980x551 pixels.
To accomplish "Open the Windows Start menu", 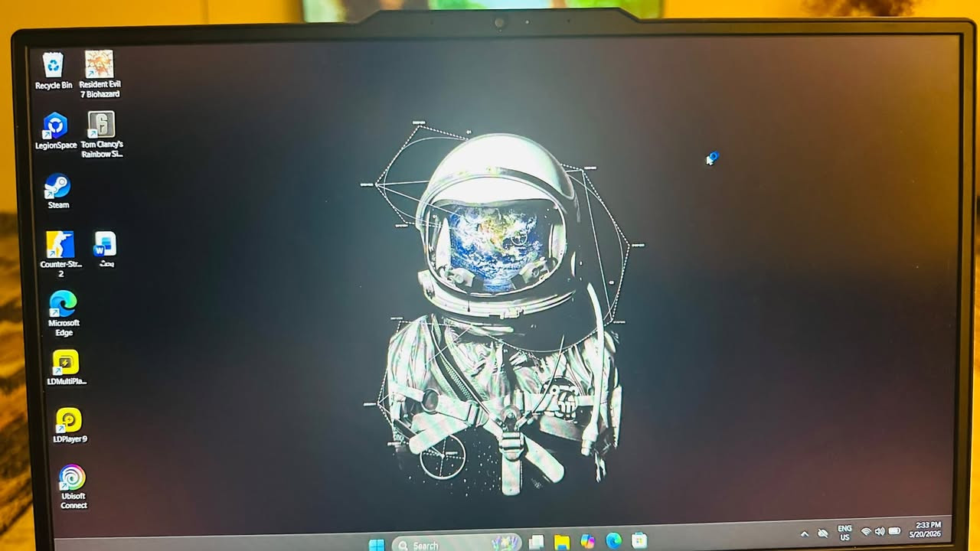I will click(x=377, y=545).
